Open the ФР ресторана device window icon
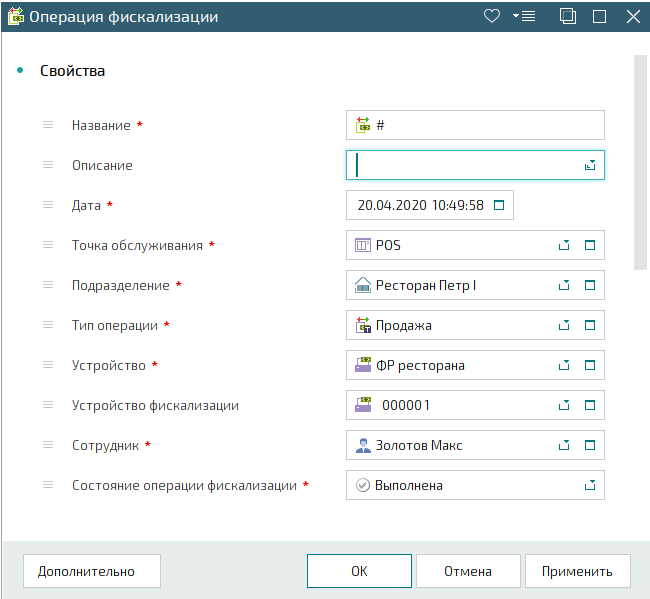Viewport: 650px width, 599px height. pyautogui.click(x=590, y=365)
